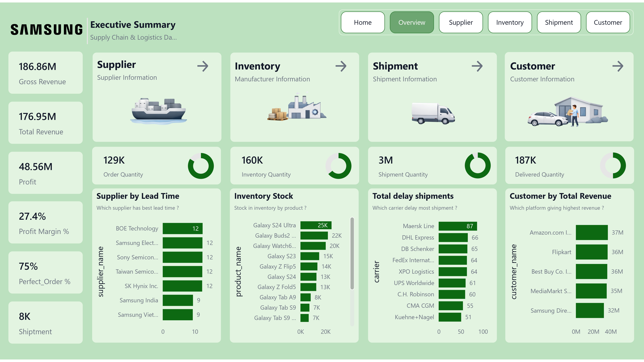Screen dimensions: 644x362
Task: Click the 'DB Schenker' carrier label
Action: click(417, 249)
